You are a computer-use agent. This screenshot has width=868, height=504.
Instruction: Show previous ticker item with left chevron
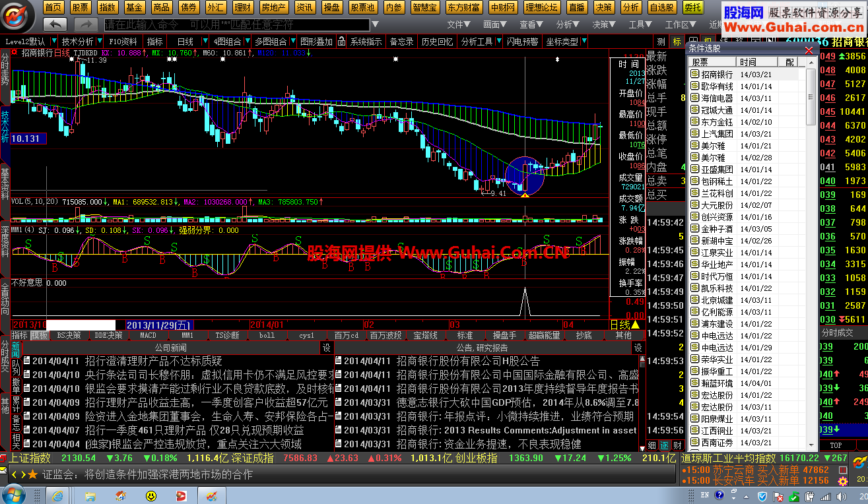(x=15, y=474)
